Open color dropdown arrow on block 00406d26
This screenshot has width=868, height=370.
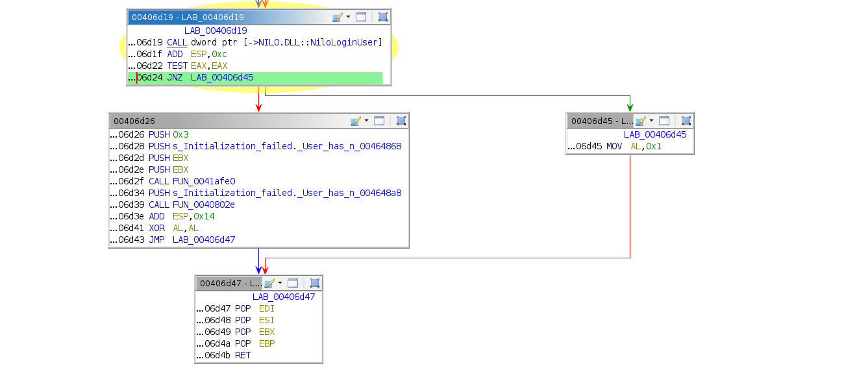point(366,121)
